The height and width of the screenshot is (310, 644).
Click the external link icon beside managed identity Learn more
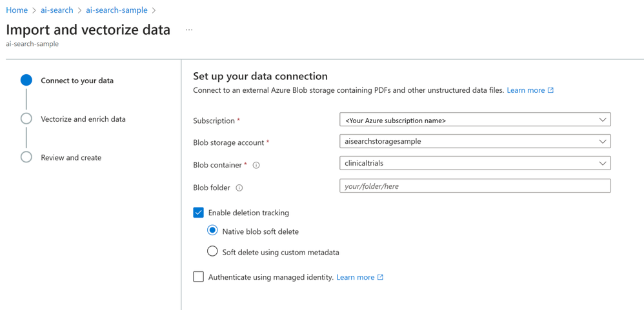[x=380, y=277]
